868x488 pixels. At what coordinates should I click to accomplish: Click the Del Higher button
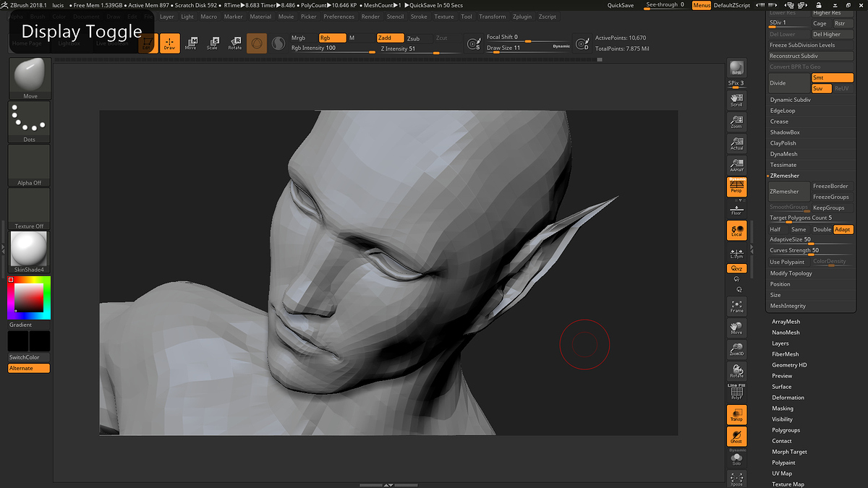(x=833, y=34)
